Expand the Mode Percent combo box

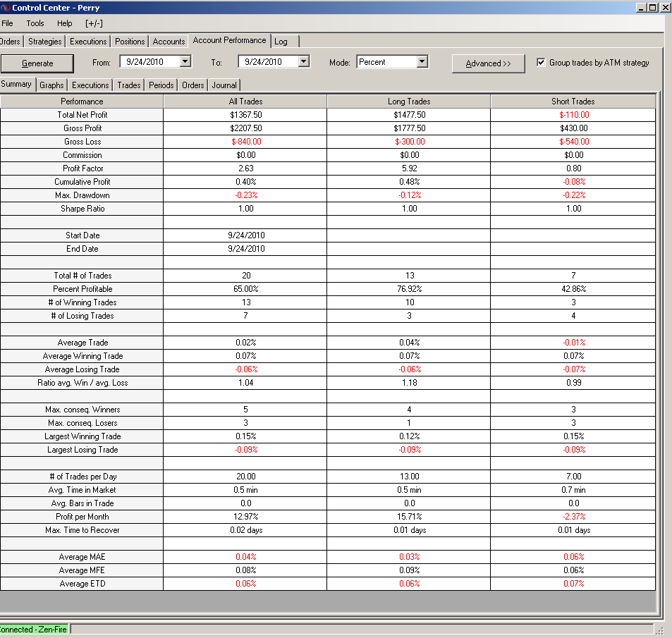pyautogui.click(x=422, y=62)
